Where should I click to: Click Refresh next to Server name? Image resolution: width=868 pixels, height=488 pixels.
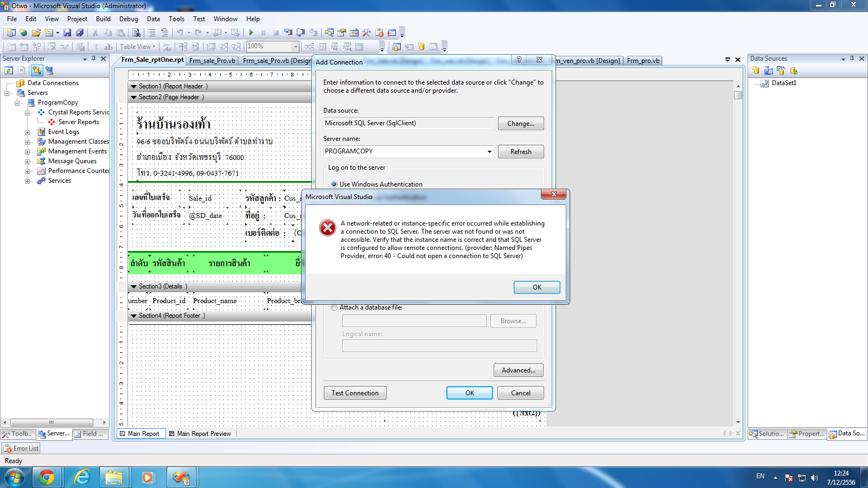click(521, 152)
